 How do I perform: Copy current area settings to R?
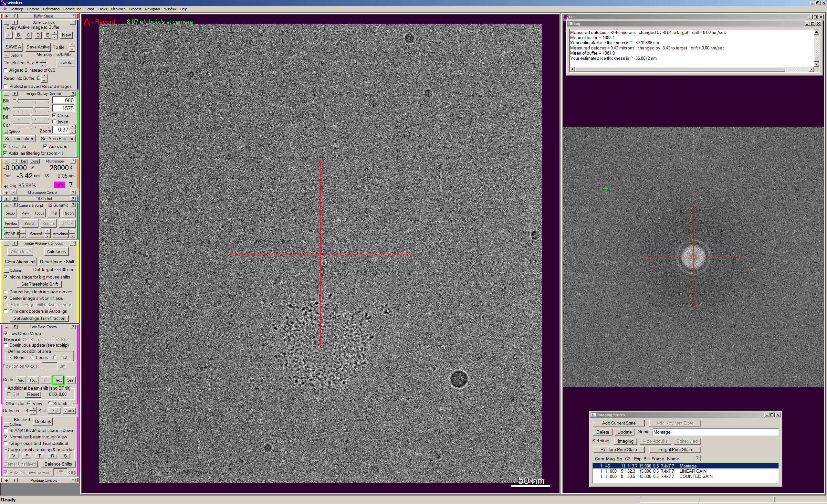(52, 456)
